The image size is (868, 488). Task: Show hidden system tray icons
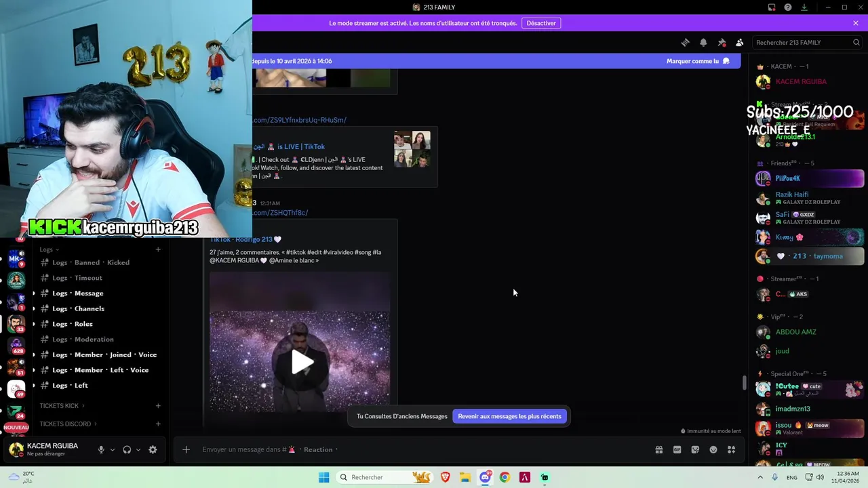pyautogui.click(x=760, y=477)
